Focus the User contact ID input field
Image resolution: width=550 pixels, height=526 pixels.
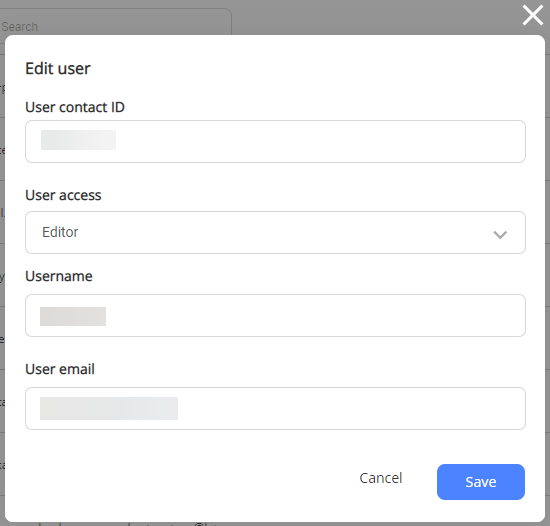(275, 141)
